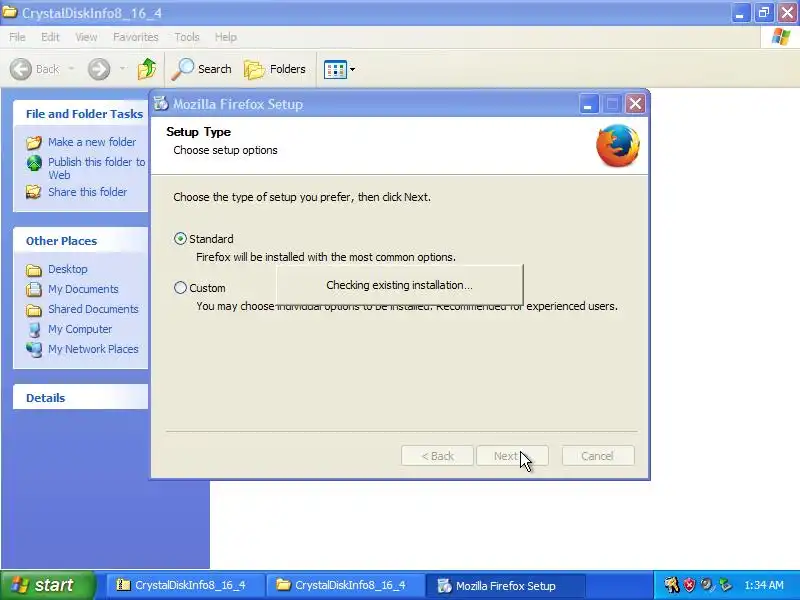This screenshot has height=600, width=800.
Task: Open the Tools menu in Explorer
Action: tap(187, 37)
